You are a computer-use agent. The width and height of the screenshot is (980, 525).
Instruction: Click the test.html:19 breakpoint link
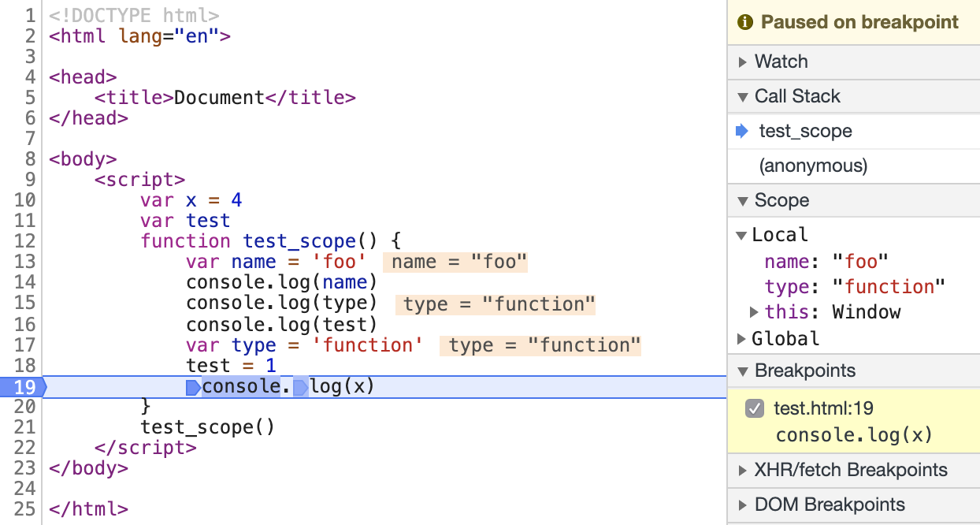[823, 408]
